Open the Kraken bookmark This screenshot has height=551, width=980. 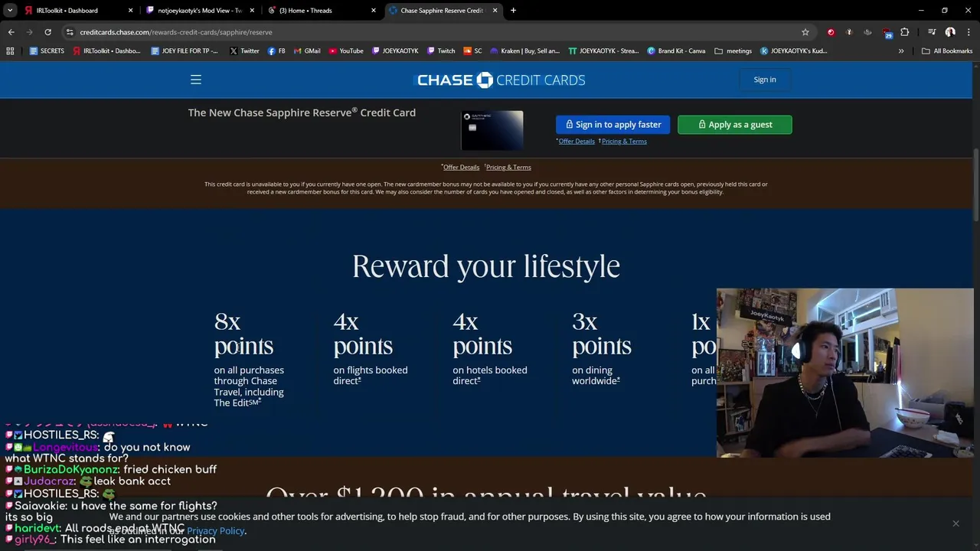coord(524,51)
